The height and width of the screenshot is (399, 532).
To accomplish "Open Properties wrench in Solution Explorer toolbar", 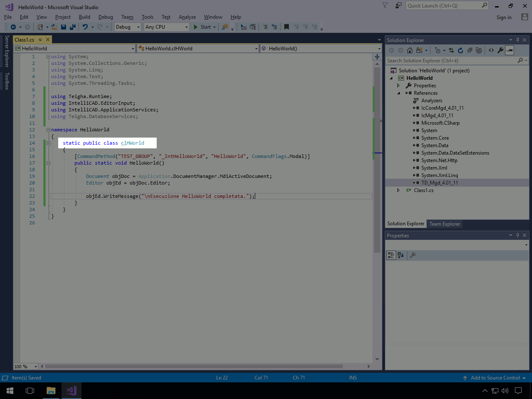I will pos(500,50).
